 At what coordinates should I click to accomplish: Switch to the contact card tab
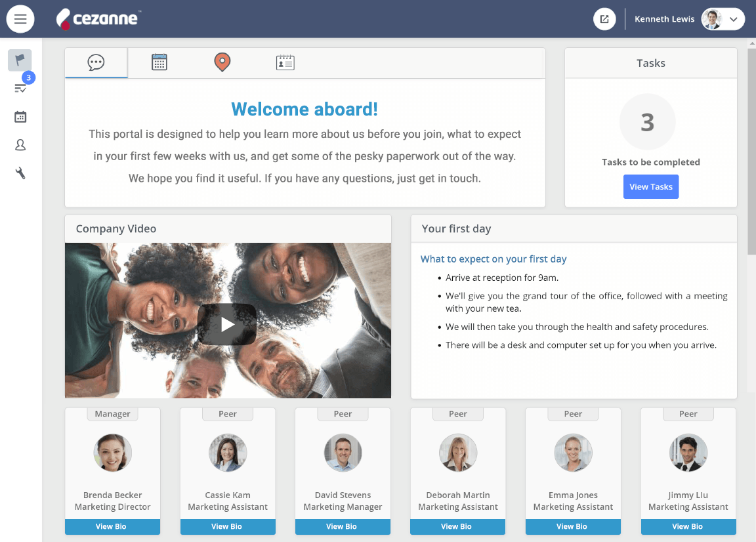pyautogui.click(x=285, y=63)
